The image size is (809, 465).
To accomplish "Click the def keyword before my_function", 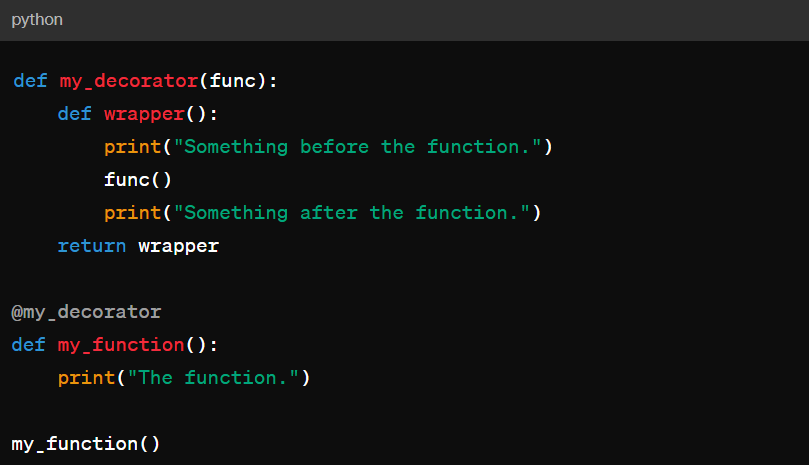I will (x=28, y=345).
